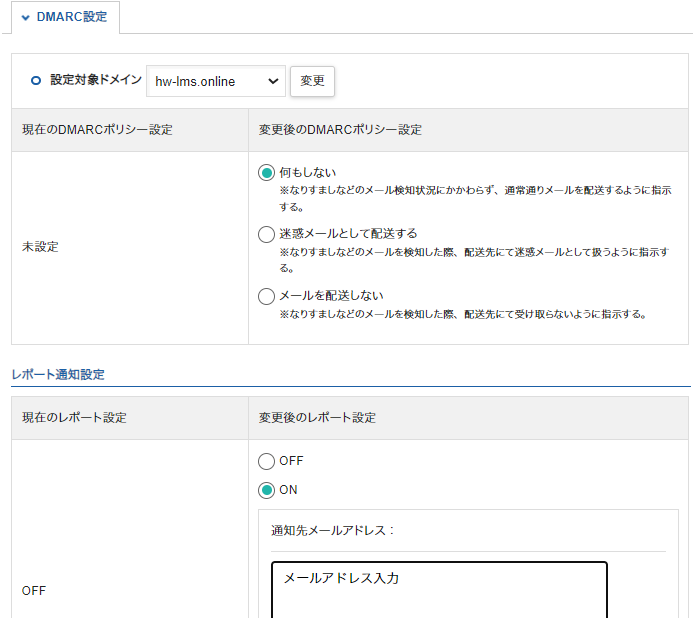693x618 pixels.
Task: Click the 変更後のDMARCポリシー設定 column header
Action: point(340,130)
